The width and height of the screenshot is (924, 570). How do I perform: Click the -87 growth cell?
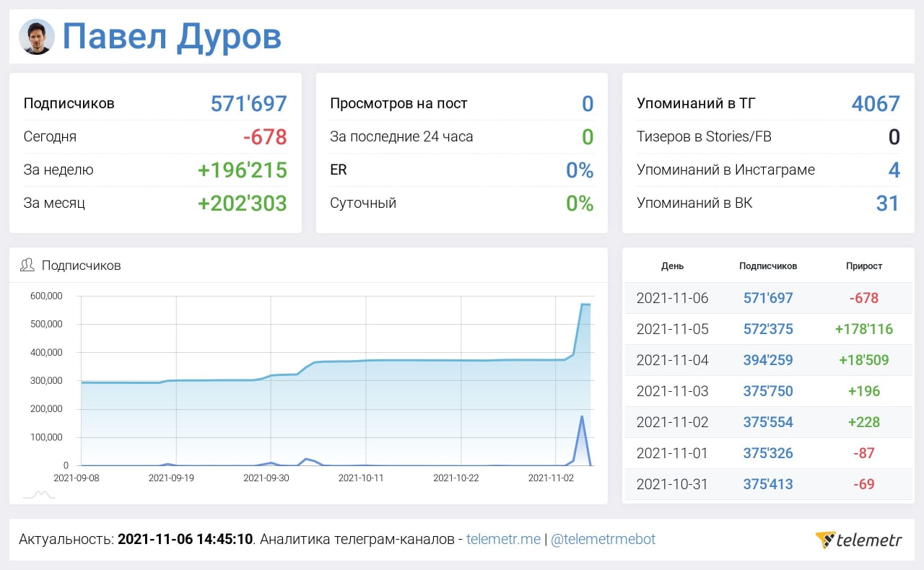click(x=864, y=453)
